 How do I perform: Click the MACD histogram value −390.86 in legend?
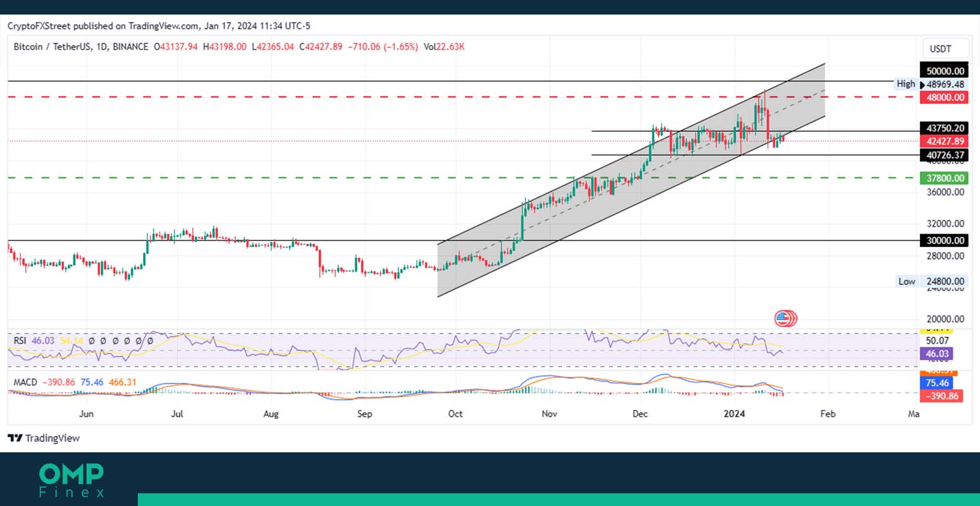58,383
